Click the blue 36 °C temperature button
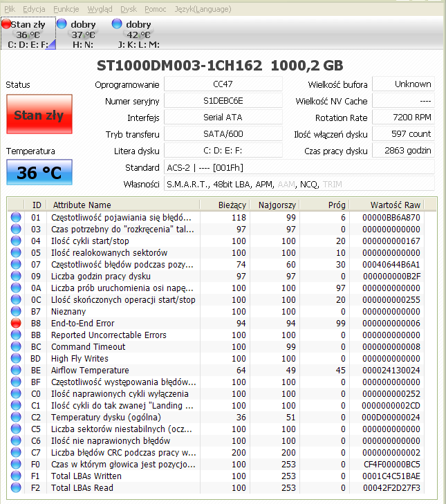The image size is (446, 504). point(39,172)
